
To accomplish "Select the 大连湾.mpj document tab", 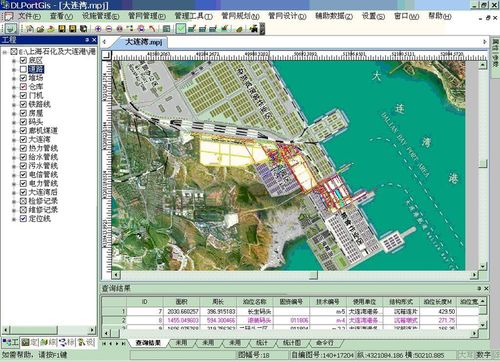I will (144, 42).
